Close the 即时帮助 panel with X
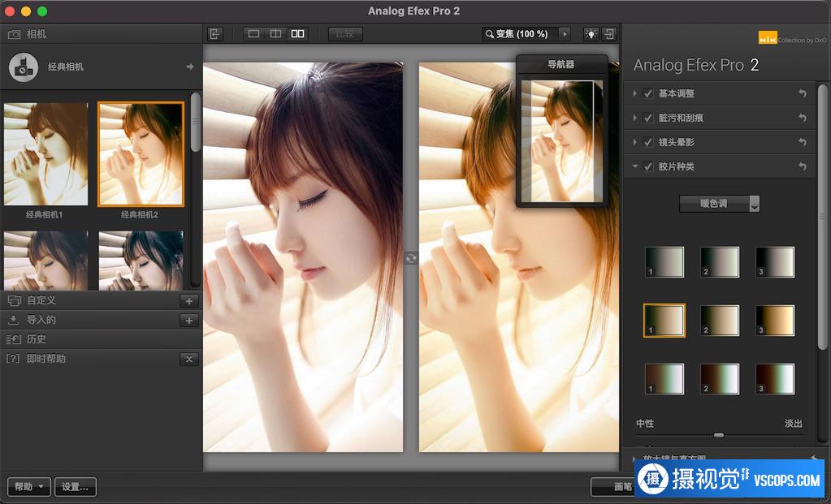The height and width of the screenshot is (504, 831). click(189, 359)
